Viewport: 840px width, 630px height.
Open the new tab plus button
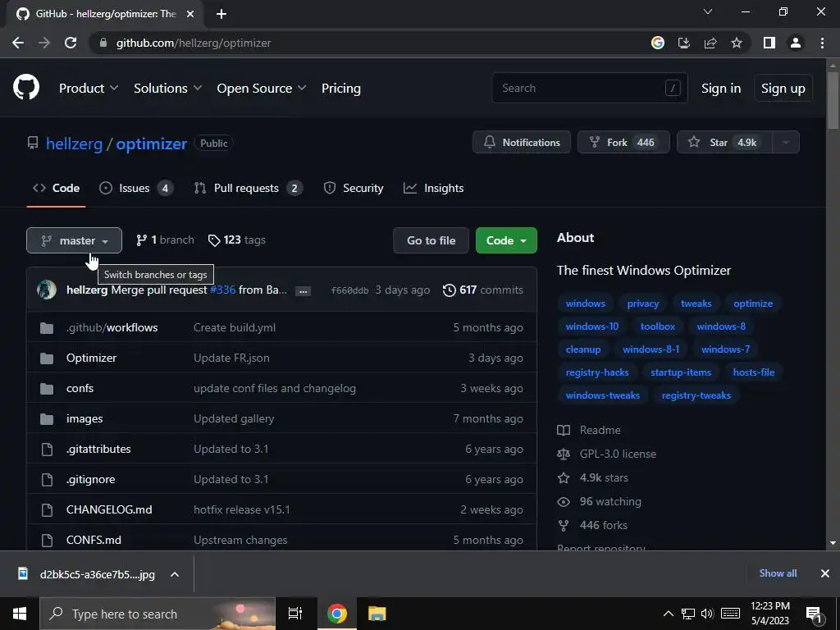click(x=221, y=14)
